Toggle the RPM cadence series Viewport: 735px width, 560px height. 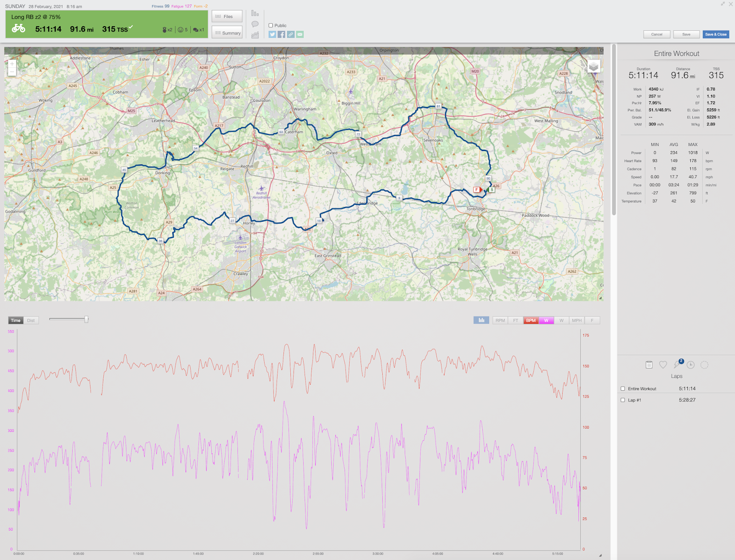click(x=500, y=320)
